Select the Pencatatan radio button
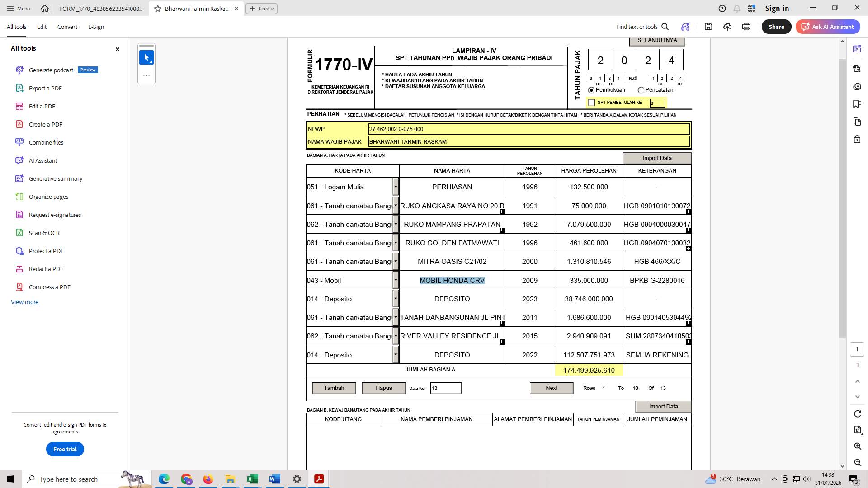This screenshot has width=868, height=488. (641, 90)
